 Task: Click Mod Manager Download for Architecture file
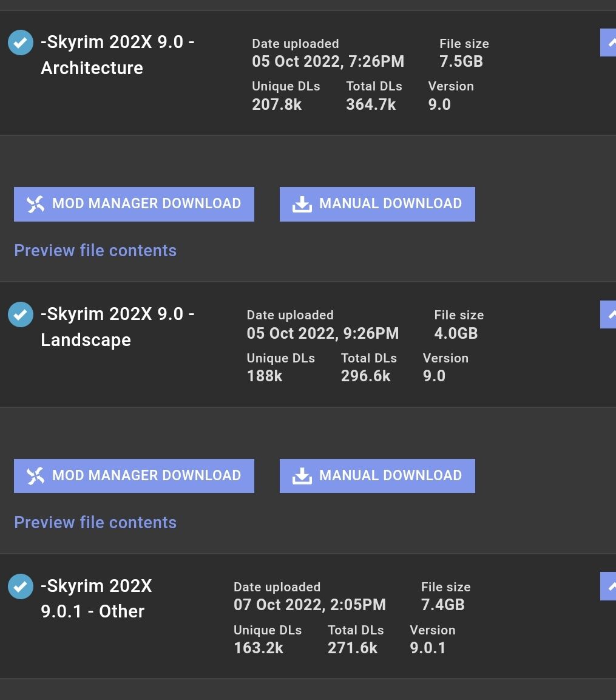point(134,204)
